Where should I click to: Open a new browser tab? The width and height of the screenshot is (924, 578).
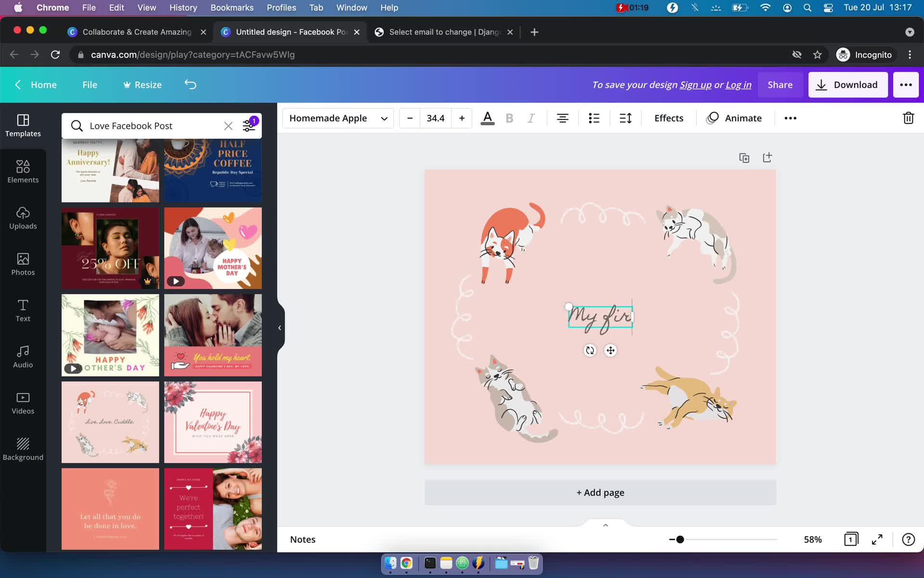(534, 32)
